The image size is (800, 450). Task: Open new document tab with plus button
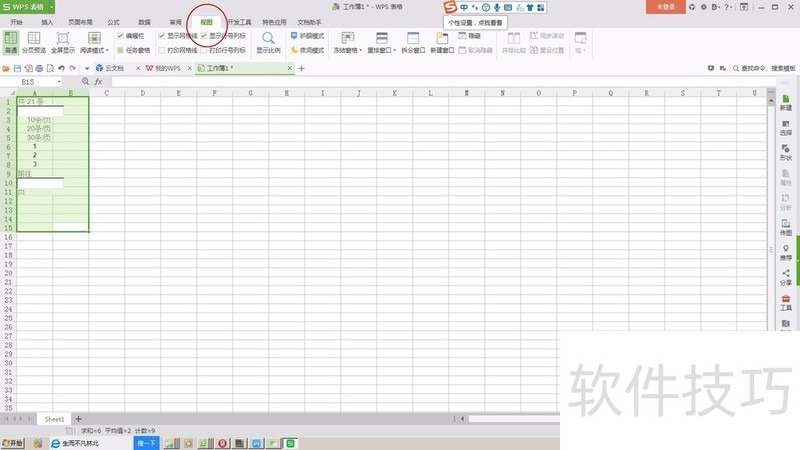pyautogui.click(x=301, y=68)
